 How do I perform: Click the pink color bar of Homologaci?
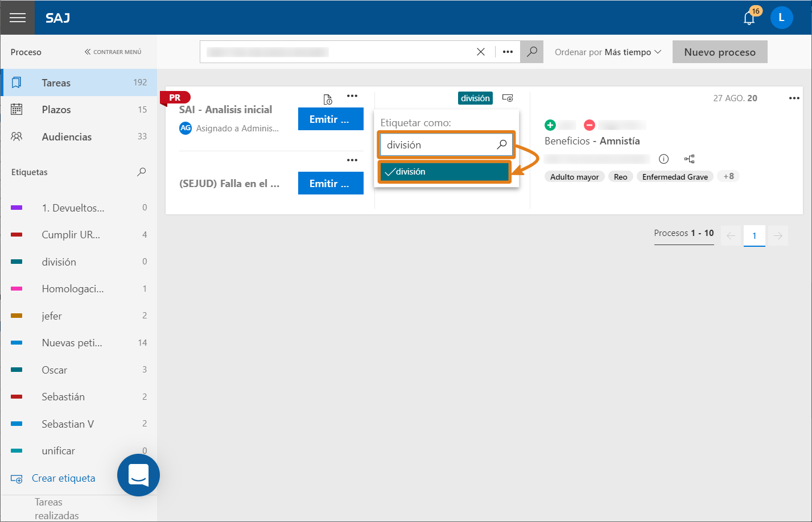click(x=17, y=289)
